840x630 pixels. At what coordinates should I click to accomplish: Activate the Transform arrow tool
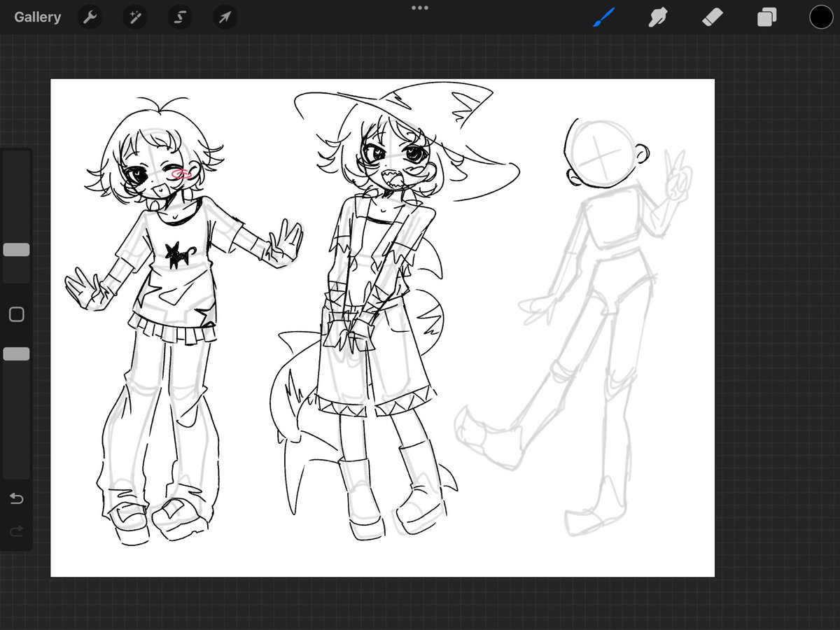(224, 17)
